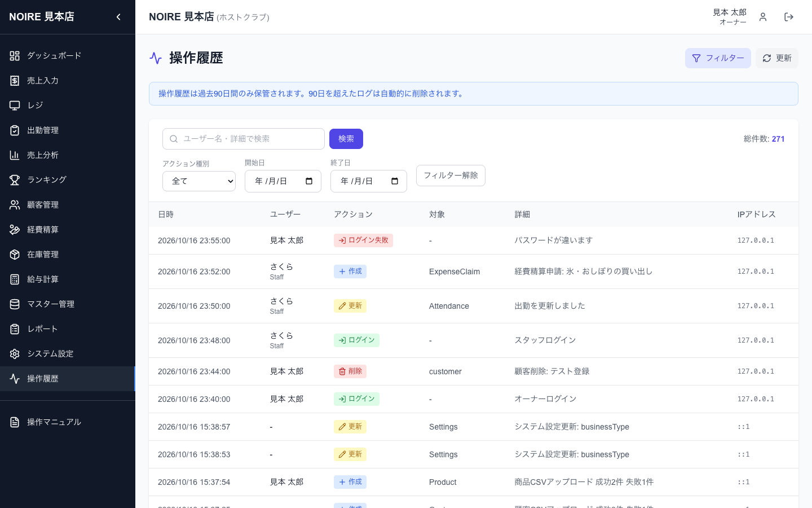The image size is (812, 508).
Task: Click the システム設定 gear icon
Action: [15, 354]
